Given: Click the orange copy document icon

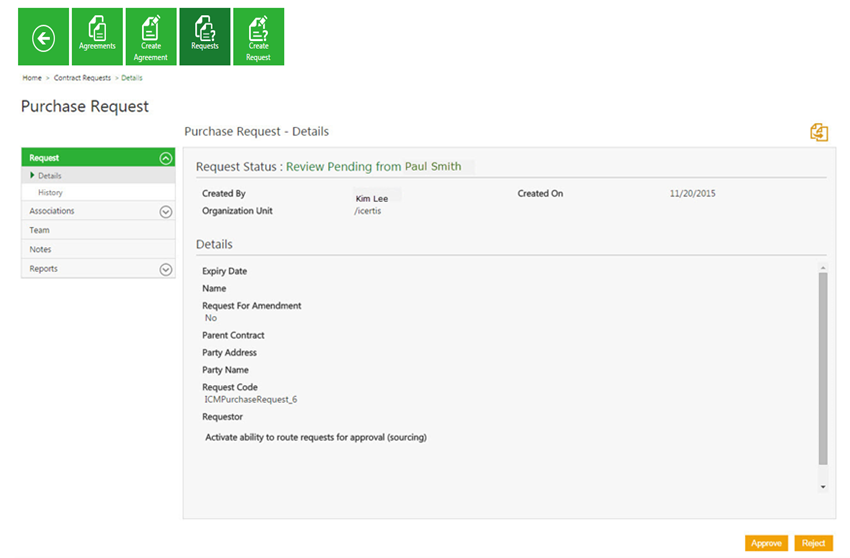Looking at the screenshot, I should coord(819,132).
